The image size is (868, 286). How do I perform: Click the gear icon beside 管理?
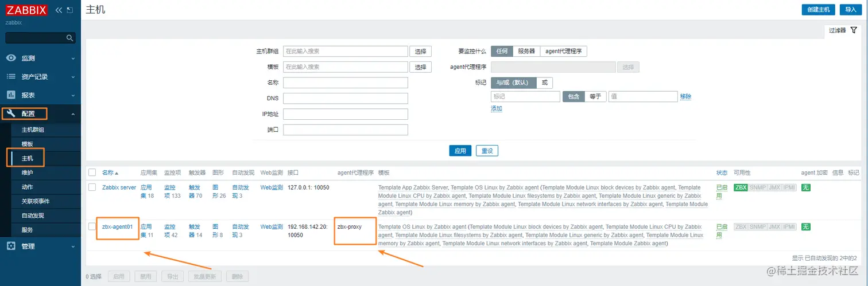(11, 246)
